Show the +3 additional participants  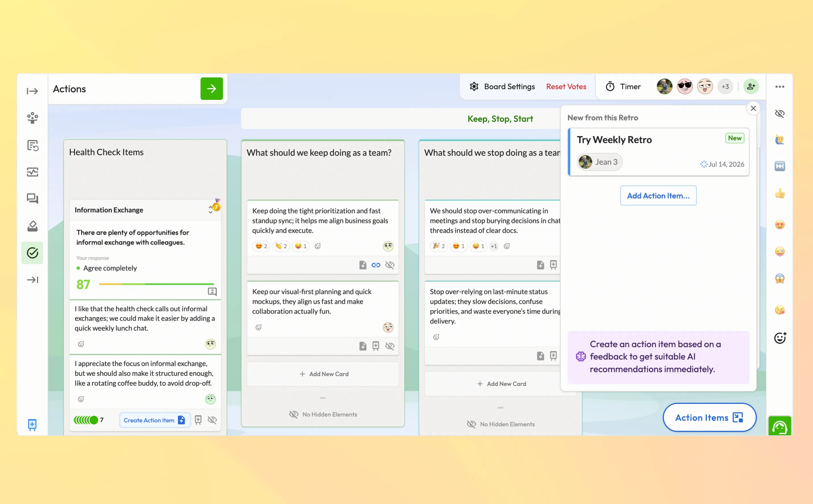coord(725,87)
